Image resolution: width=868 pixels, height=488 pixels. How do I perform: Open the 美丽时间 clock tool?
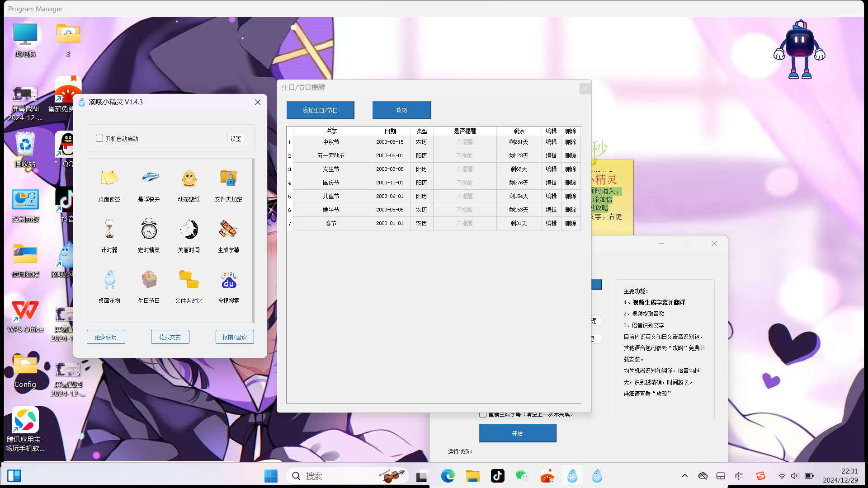[x=189, y=236]
